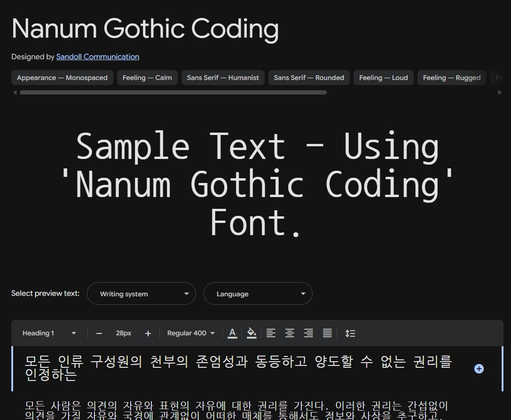Align text left
This screenshot has width=511, height=420.
point(271,333)
